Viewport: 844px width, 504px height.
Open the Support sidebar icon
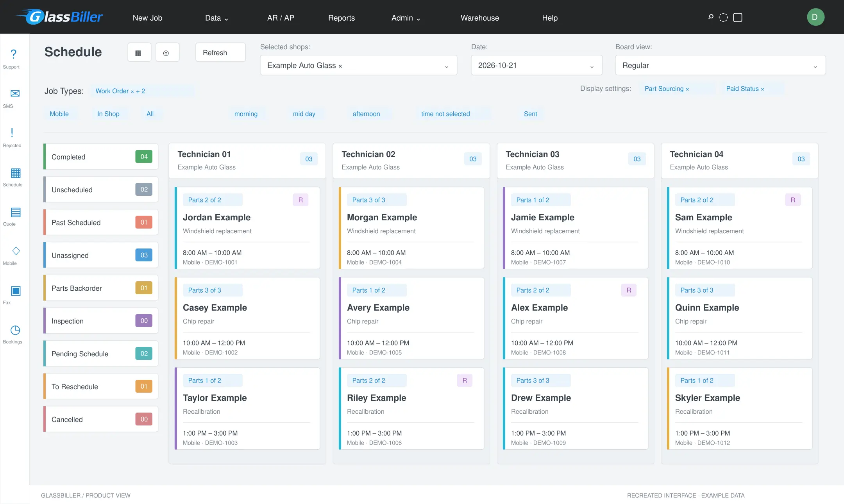[x=13, y=54]
